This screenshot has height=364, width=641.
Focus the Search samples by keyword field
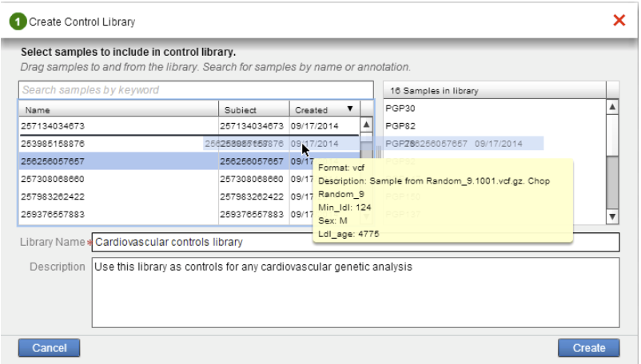[196, 89]
